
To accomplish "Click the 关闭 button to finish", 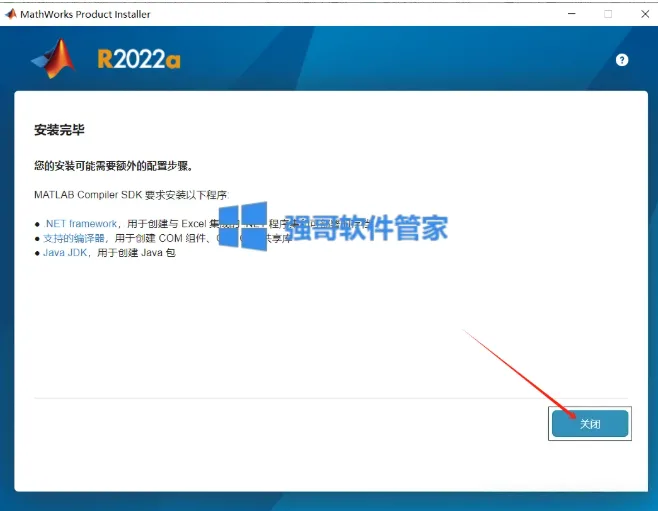I will click(x=590, y=424).
